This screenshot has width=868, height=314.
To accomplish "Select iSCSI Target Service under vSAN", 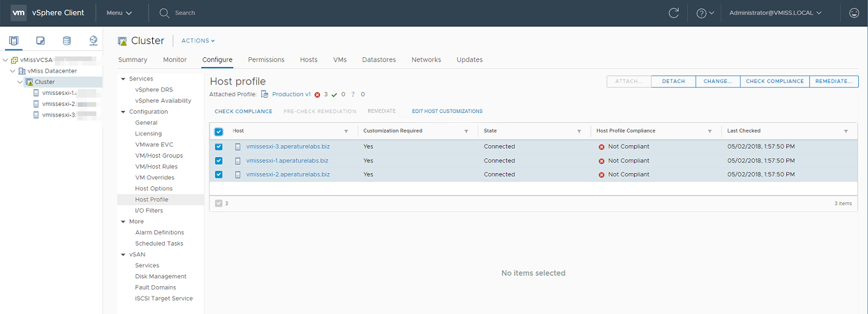I will [x=164, y=299].
